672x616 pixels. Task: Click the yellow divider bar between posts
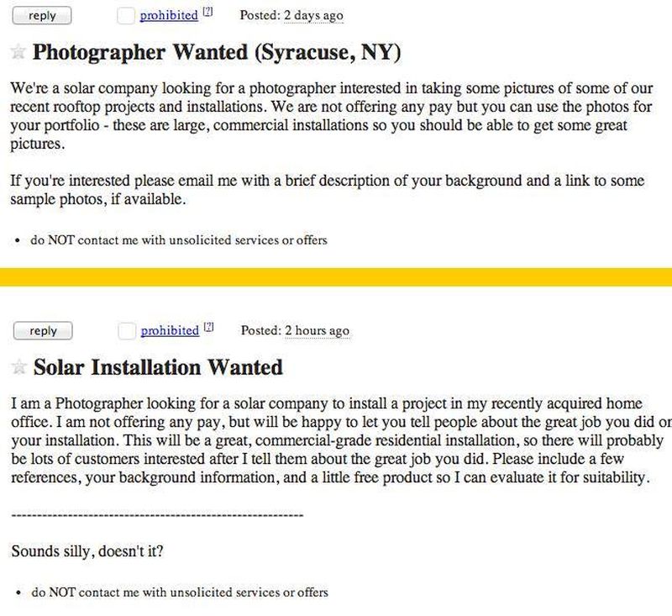point(336,276)
